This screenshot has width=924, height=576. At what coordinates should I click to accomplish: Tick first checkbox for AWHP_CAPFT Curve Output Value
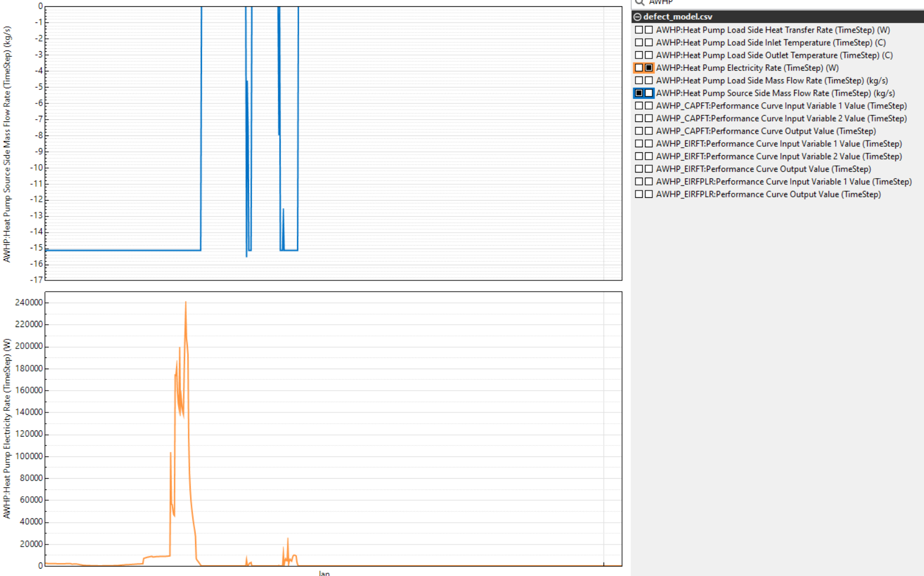point(639,131)
